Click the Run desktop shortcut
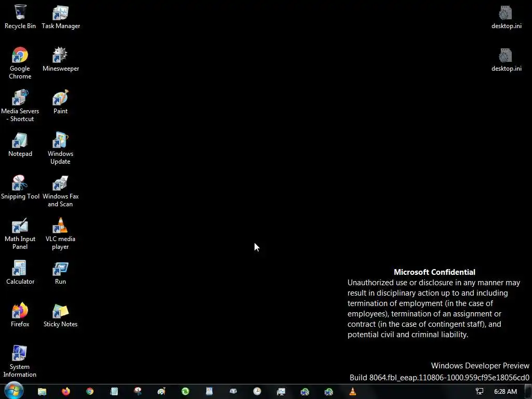This screenshot has width=532, height=399. coord(60,272)
